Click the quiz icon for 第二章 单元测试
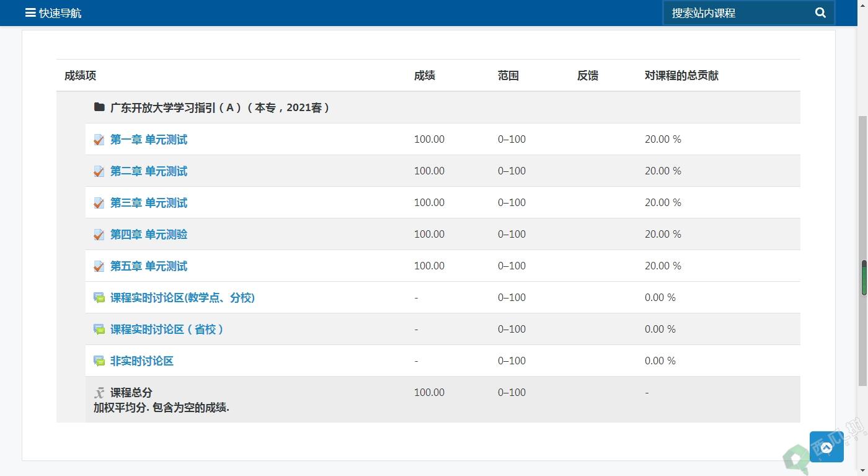868x476 pixels. click(x=99, y=171)
